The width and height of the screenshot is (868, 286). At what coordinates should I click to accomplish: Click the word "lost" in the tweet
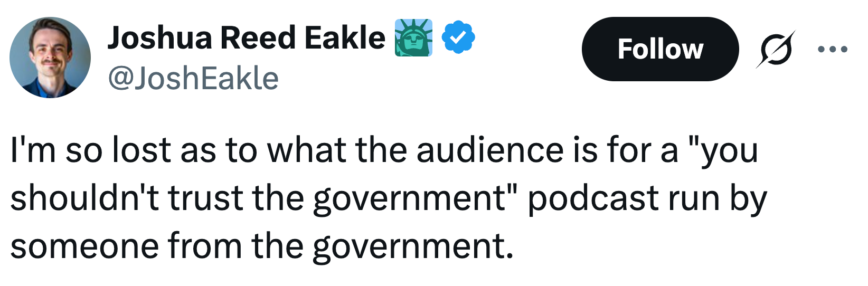tap(142, 150)
